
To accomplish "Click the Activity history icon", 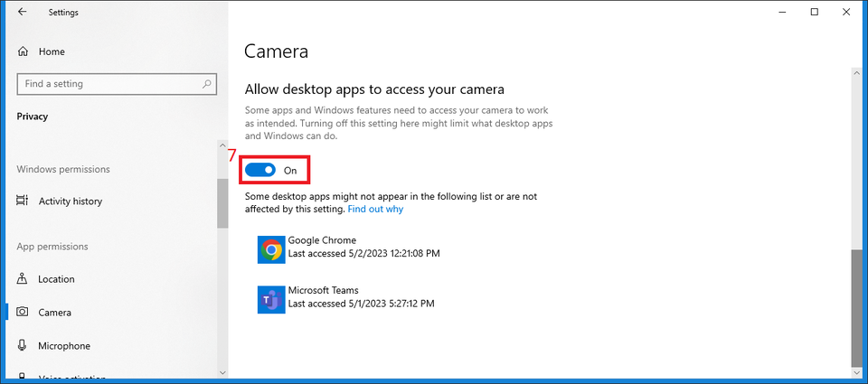I will (23, 201).
